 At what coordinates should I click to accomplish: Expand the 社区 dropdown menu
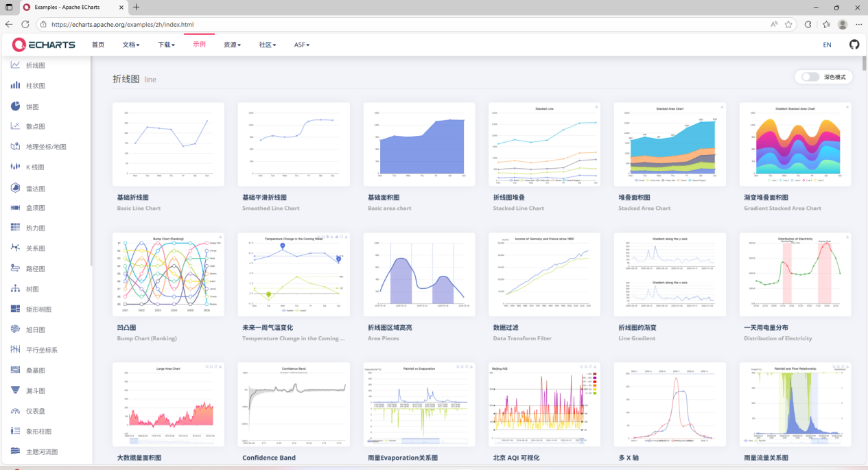pyautogui.click(x=268, y=45)
